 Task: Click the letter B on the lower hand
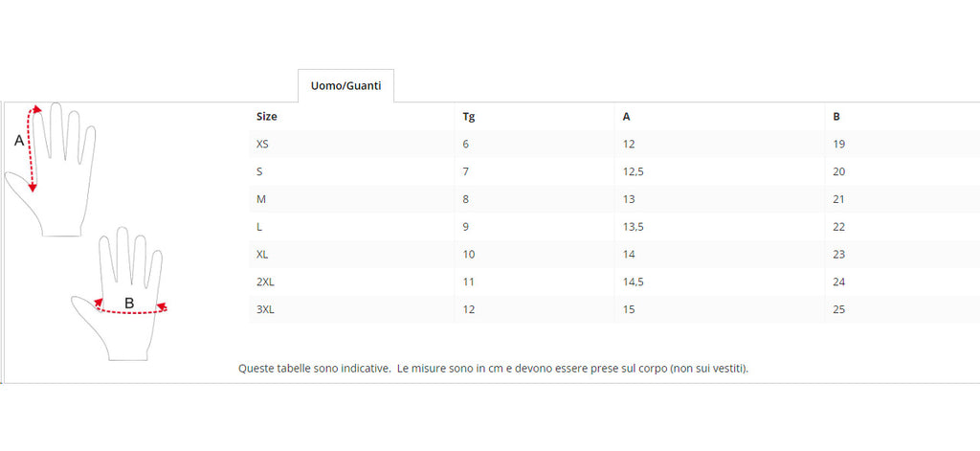(129, 304)
